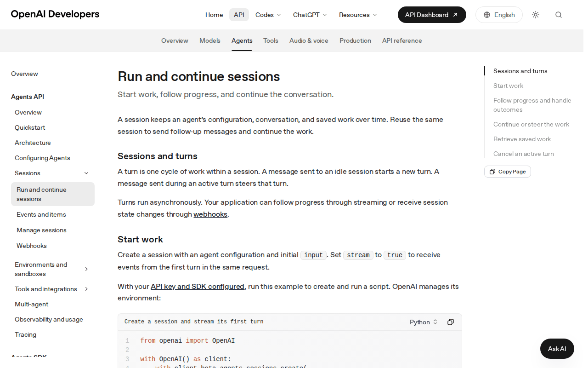This screenshot has height=368, width=588.
Task: Expand the Environments and sandboxes chevron
Action: [86, 269]
